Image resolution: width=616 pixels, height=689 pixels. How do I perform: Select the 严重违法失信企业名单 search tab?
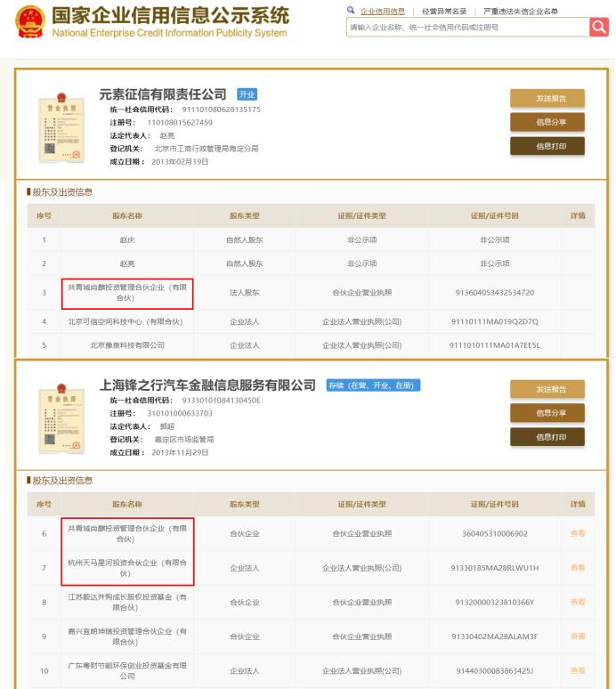pos(521,11)
